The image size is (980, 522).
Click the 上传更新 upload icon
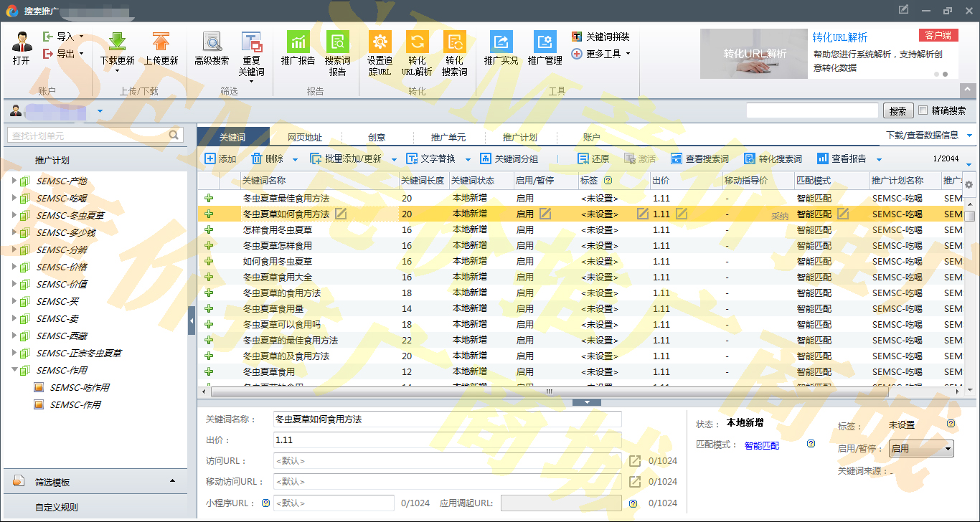coord(161,42)
